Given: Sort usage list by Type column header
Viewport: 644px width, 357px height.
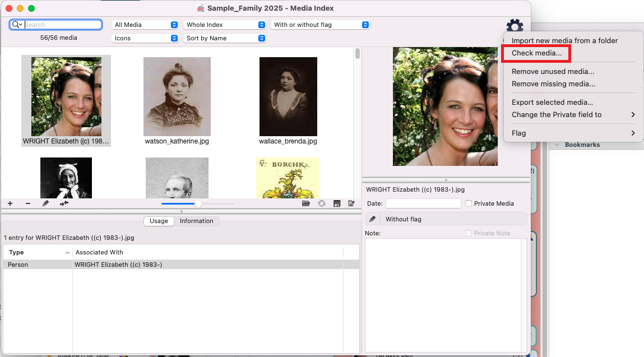Looking at the screenshot, I should [x=37, y=252].
